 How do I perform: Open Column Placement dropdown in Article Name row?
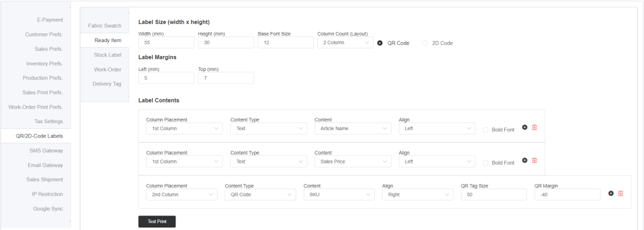184,128
